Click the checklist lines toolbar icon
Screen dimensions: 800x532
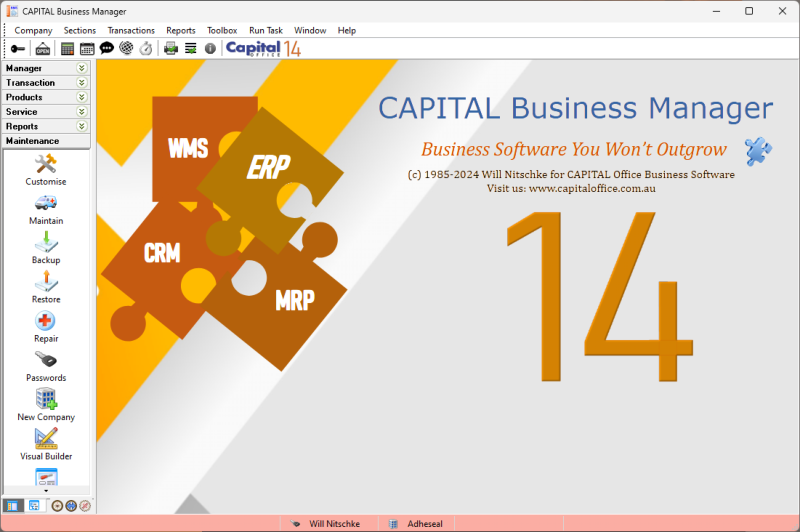(190, 49)
